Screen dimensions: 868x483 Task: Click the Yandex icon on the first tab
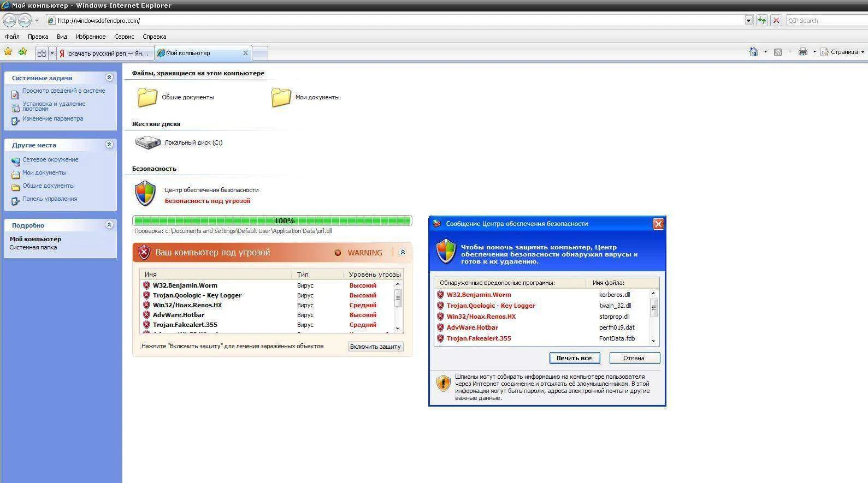pyautogui.click(x=62, y=53)
